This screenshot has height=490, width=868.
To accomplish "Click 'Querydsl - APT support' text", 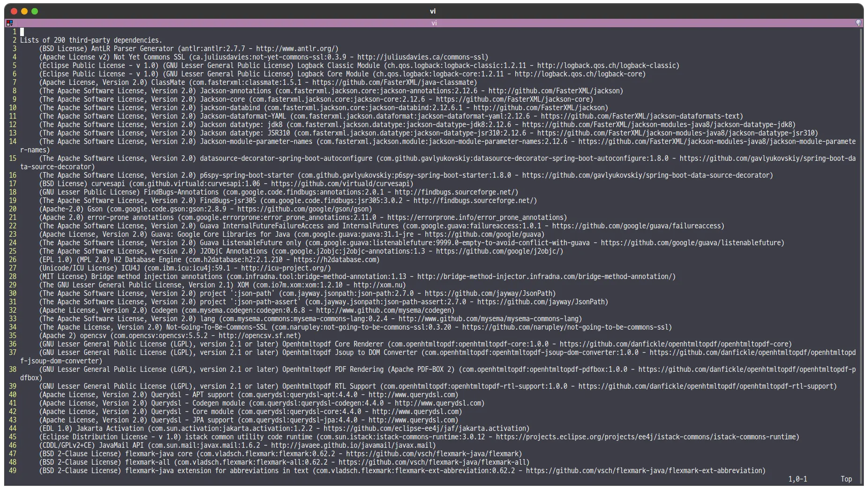I will (193, 395).
